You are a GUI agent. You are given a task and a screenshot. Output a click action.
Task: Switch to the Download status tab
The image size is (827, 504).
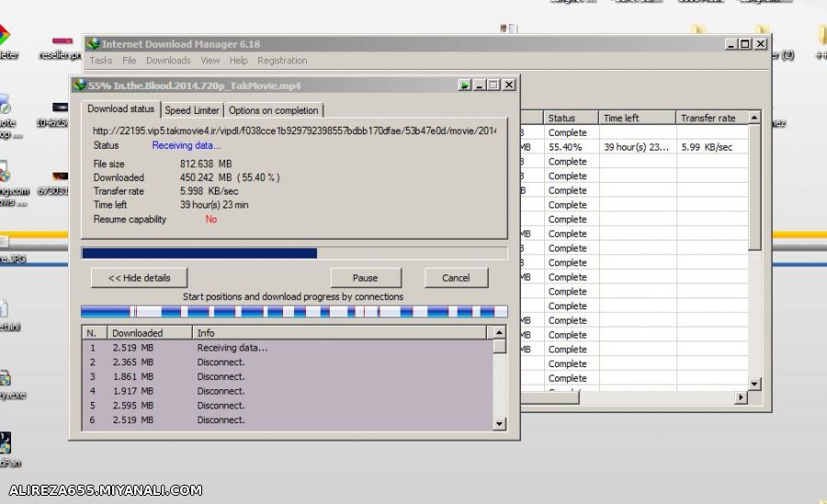pyautogui.click(x=120, y=108)
